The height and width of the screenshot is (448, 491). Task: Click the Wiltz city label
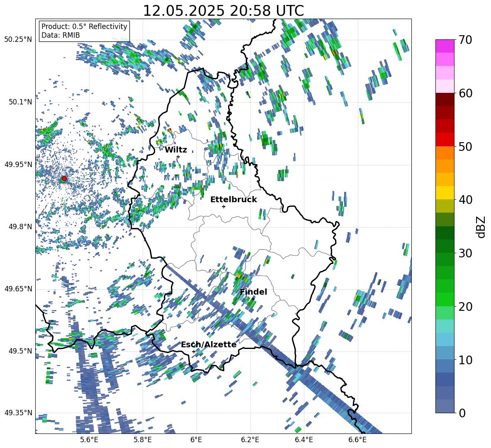(176, 150)
